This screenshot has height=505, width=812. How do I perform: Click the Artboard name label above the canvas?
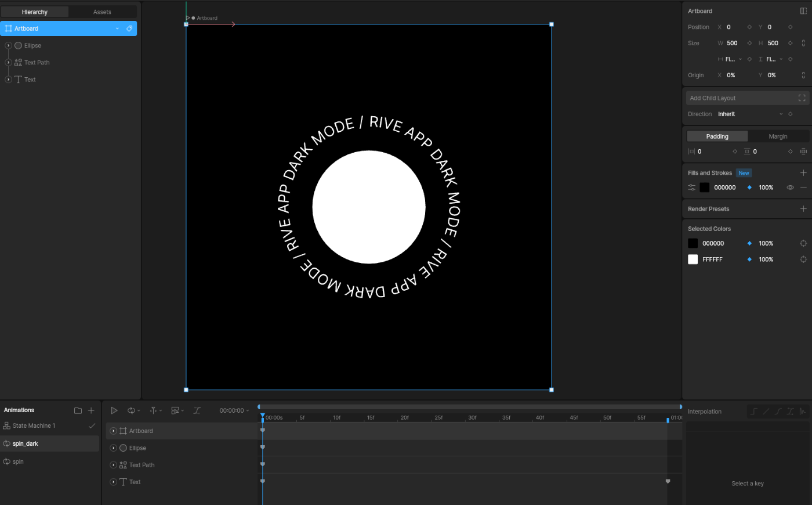pos(207,18)
